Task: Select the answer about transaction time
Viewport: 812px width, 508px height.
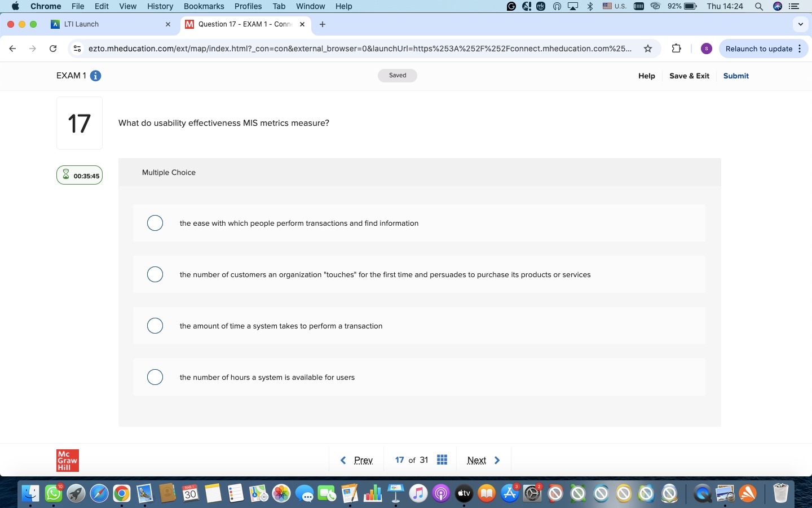Action: (155, 326)
